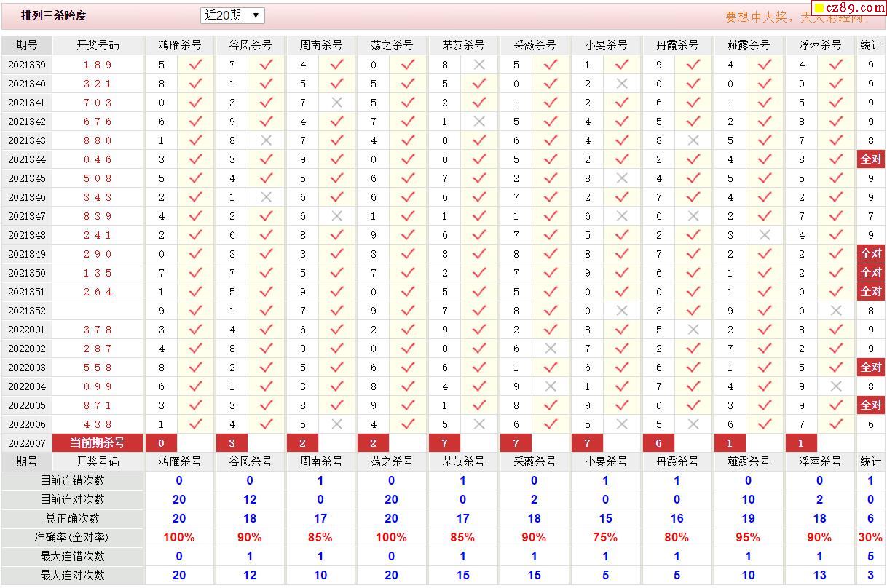This screenshot has width=887, height=588.
Task: Click the 80% accuracy value for 丹霞
Action: pos(677,537)
